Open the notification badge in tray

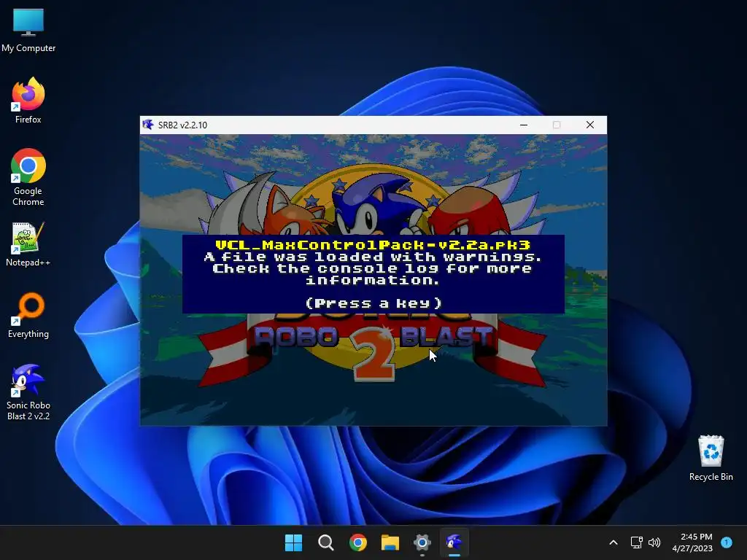coord(727,542)
